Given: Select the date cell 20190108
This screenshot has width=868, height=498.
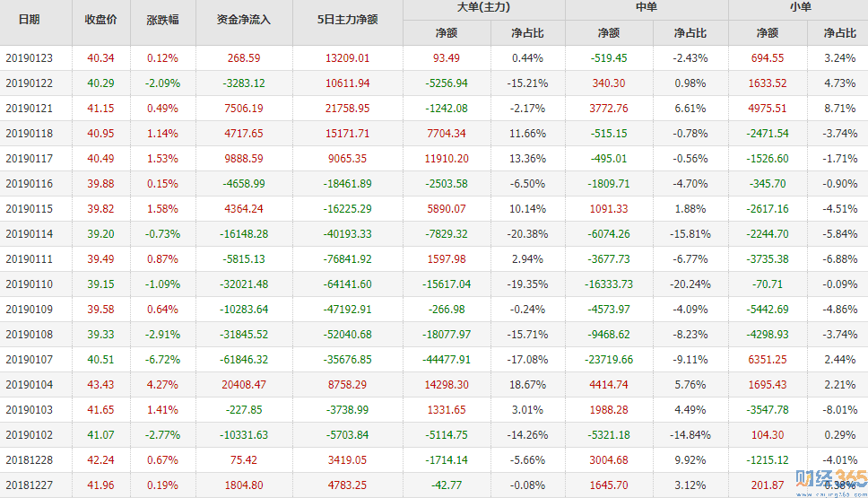Looking at the screenshot, I should coord(30,335).
